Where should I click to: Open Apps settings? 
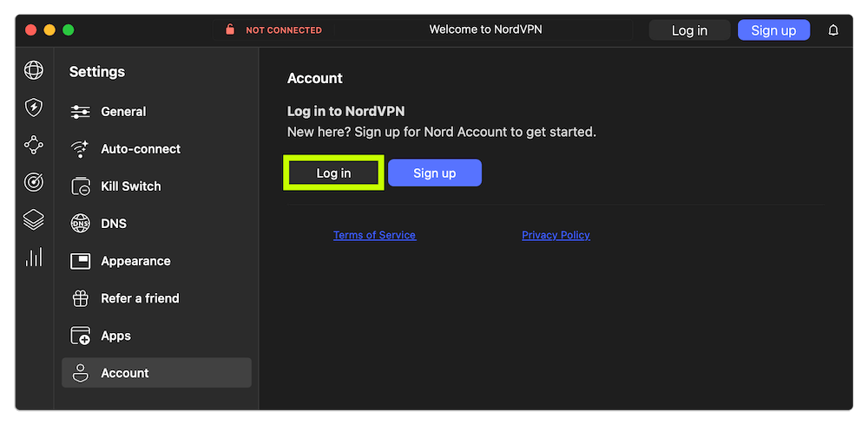156,336
